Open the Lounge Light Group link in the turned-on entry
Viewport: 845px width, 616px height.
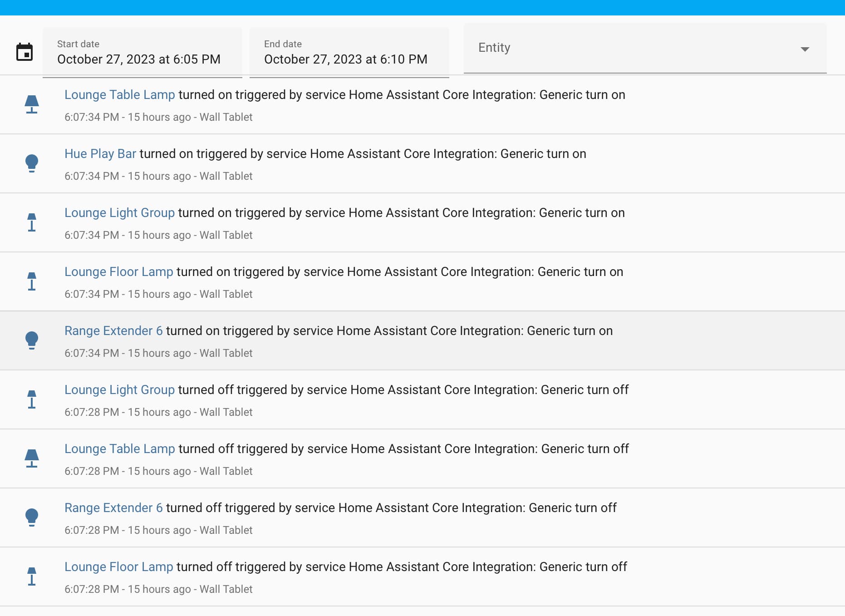pos(119,213)
